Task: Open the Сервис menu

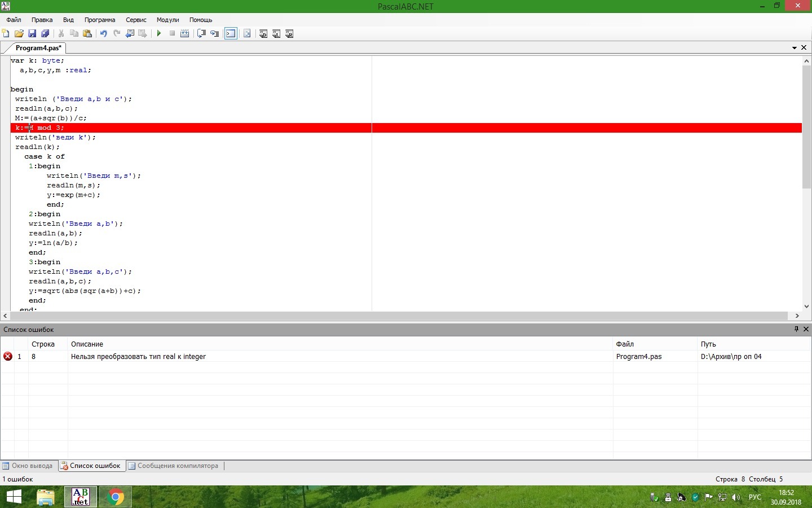Action: click(x=136, y=20)
